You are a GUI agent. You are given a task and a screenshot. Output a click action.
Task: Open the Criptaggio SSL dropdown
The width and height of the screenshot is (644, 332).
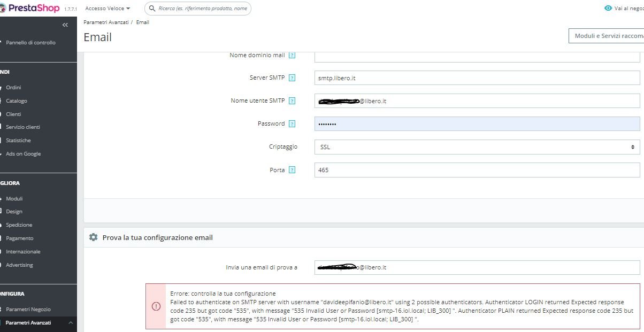coord(477,146)
